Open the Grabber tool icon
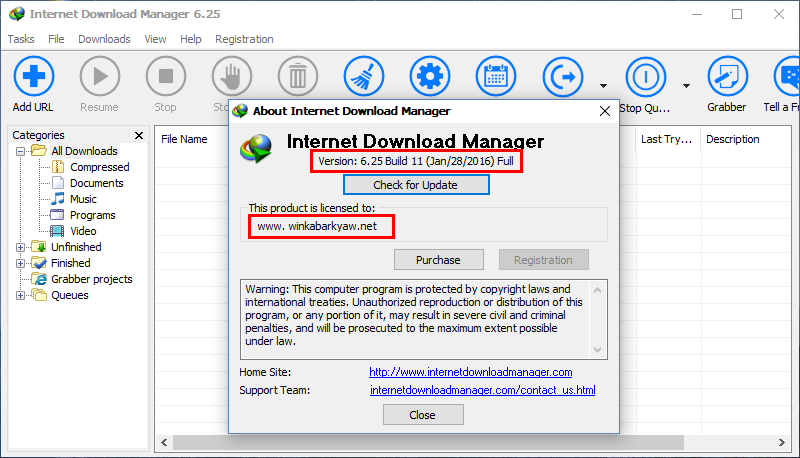The height and width of the screenshot is (458, 800). (728, 77)
